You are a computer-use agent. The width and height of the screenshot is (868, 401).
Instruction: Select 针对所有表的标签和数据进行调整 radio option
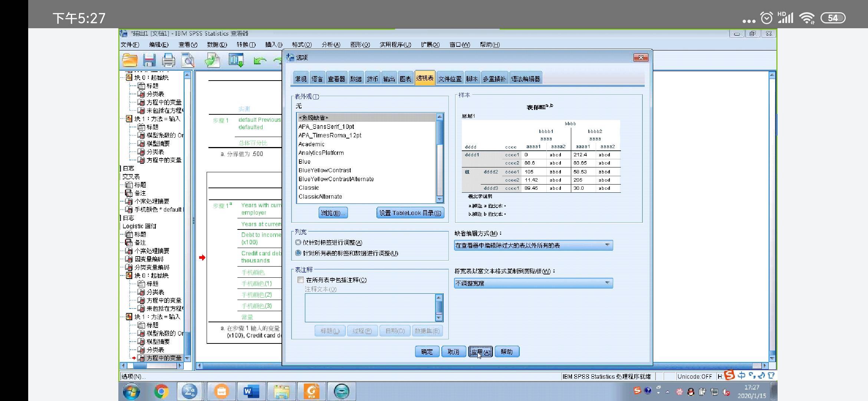click(x=298, y=253)
